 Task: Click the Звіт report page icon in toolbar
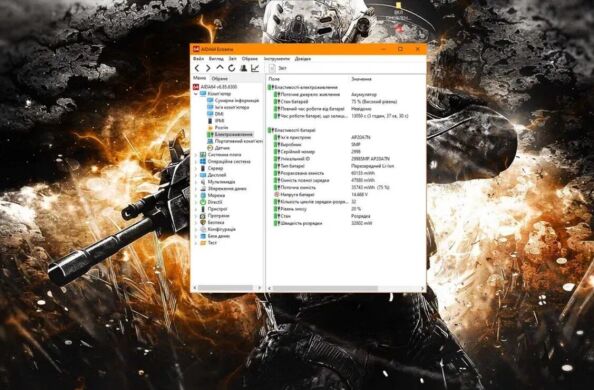click(272, 68)
